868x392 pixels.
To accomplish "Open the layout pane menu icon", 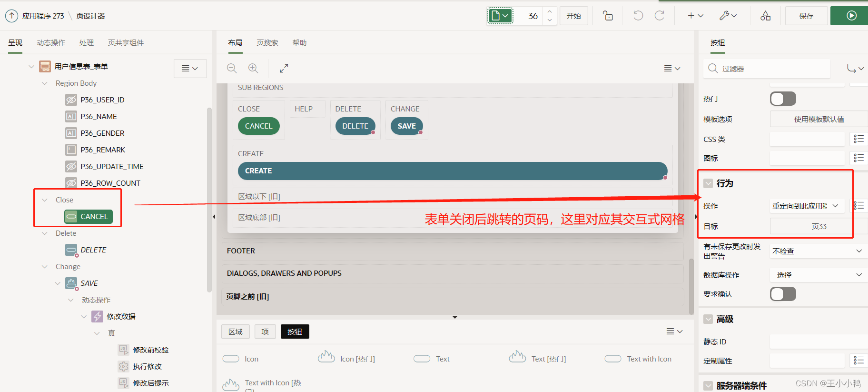I will [x=672, y=69].
